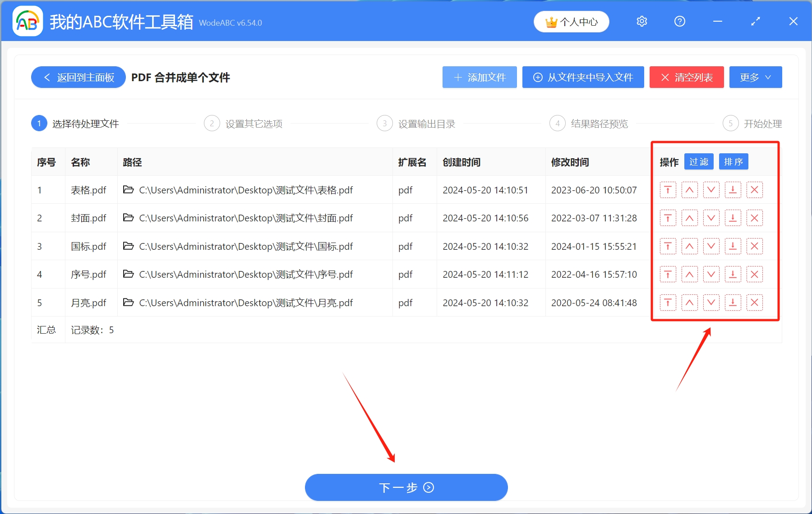Open the 更多 dropdown menu
Screen dimensions: 812x514
(x=755, y=77)
